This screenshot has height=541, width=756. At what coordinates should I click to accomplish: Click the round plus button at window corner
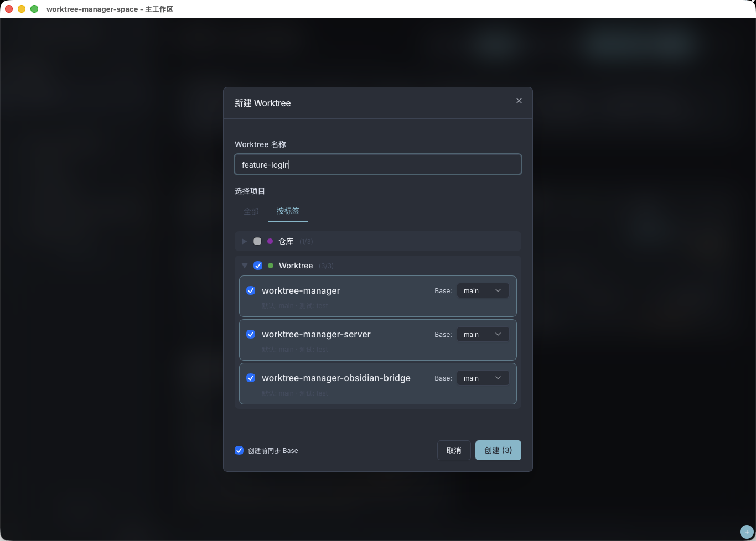747,532
